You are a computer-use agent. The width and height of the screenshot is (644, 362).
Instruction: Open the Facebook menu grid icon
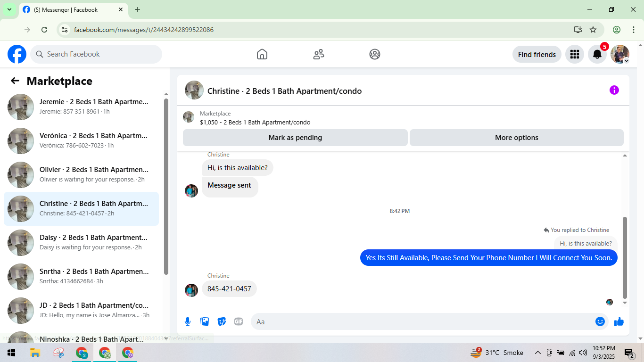point(574,54)
